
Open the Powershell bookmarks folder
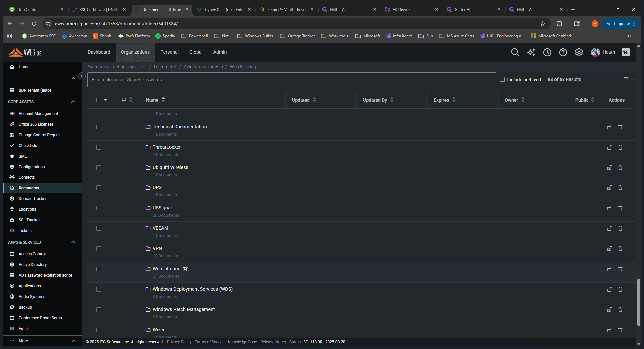pos(195,36)
